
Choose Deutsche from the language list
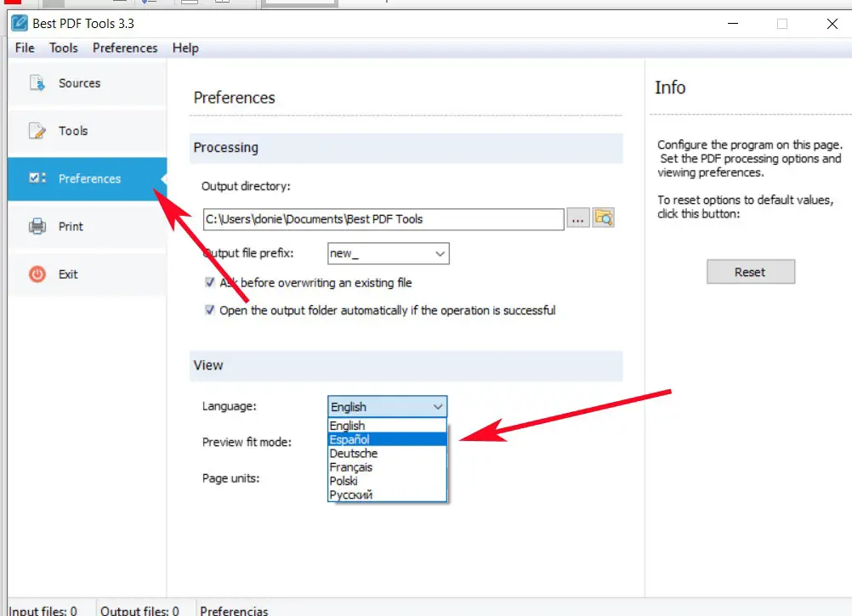click(x=387, y=453)
